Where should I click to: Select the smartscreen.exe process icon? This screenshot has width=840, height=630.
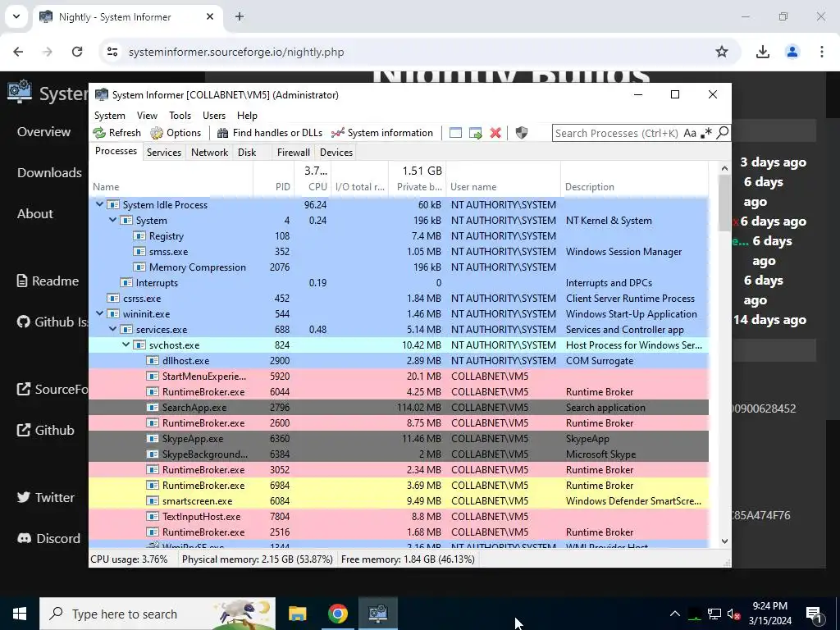(x=153, y=501)
